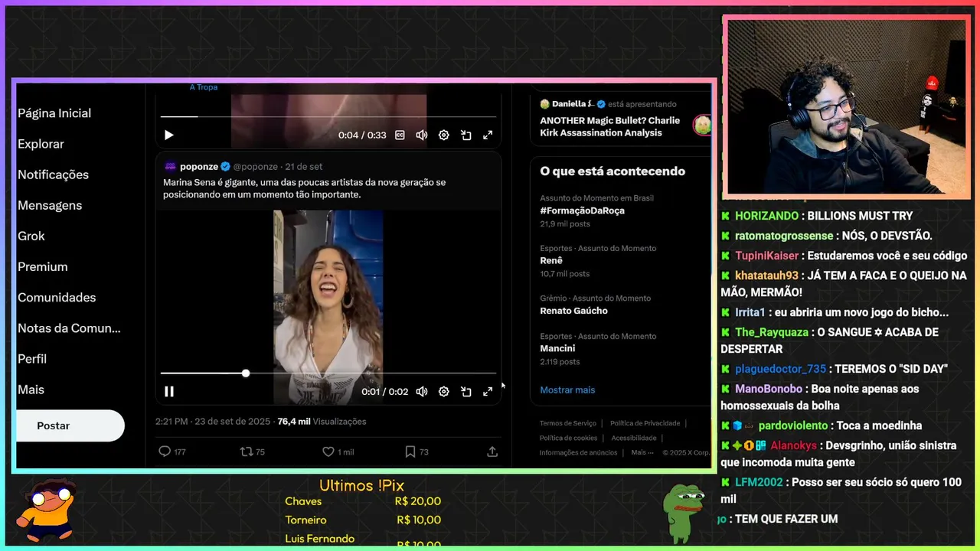
Task: Open the Premium page
Action: tap(43, 266)
